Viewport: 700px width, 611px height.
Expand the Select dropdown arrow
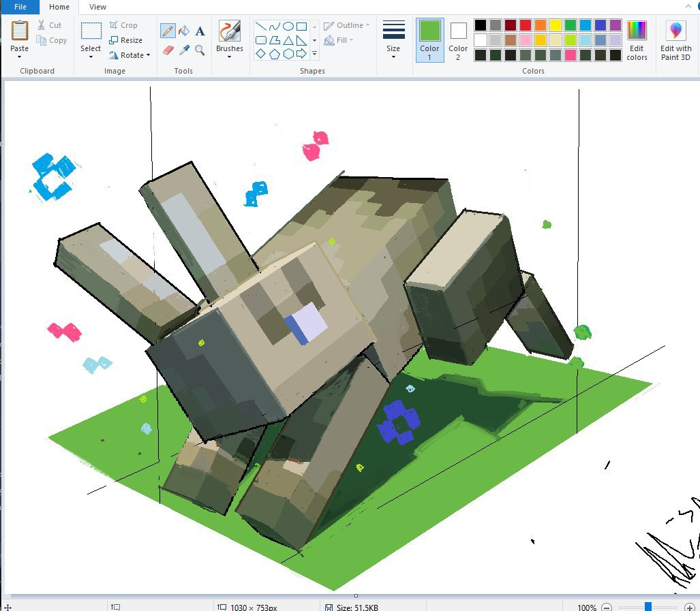point(91,56)
